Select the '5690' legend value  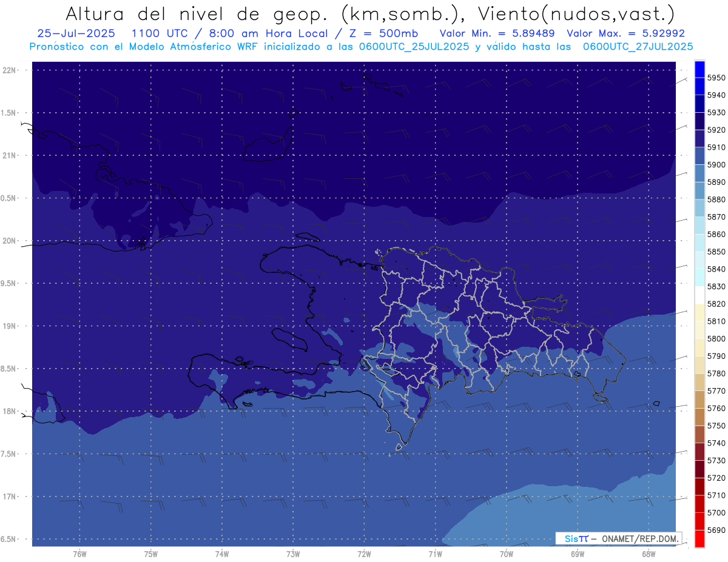tap(716, 530)
